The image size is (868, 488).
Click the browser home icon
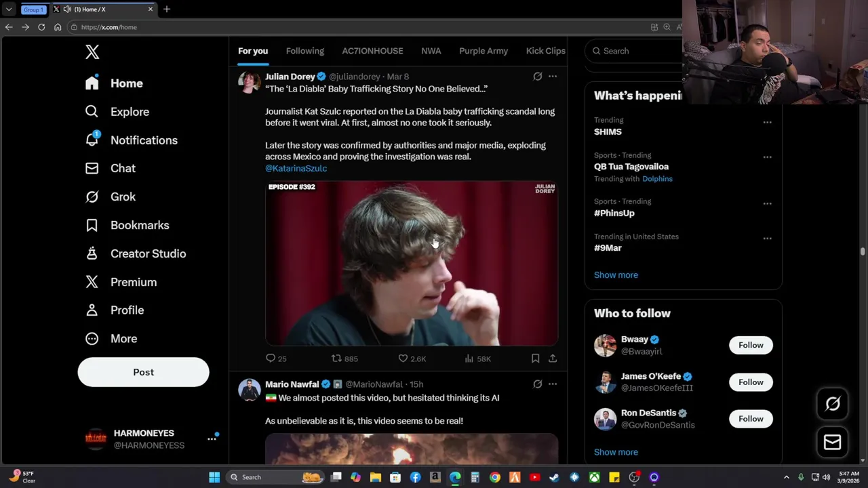pyautogui.click(x=58, y=27)
